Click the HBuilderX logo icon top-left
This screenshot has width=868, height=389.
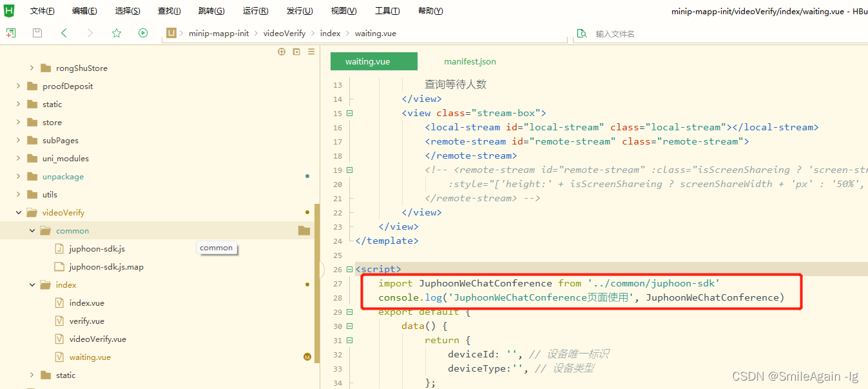8,10
